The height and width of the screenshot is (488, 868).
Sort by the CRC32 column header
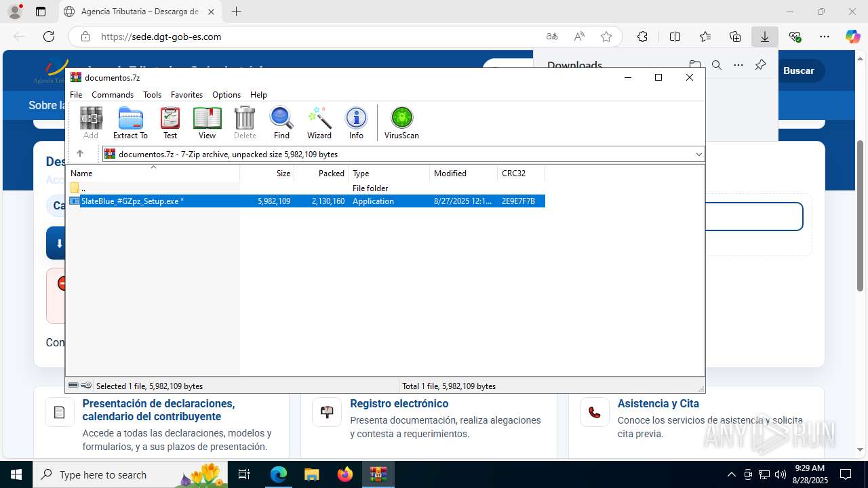pyautogui.click(x=521, y=174)
